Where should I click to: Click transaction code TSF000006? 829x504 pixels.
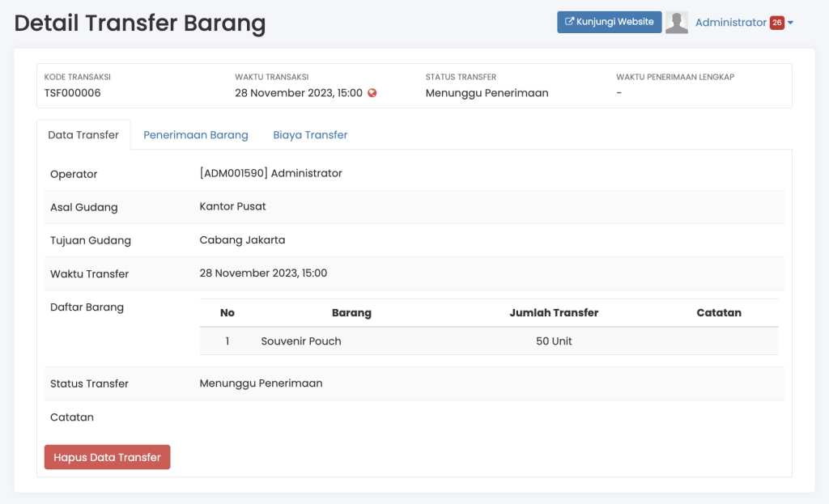click(71, 92)
